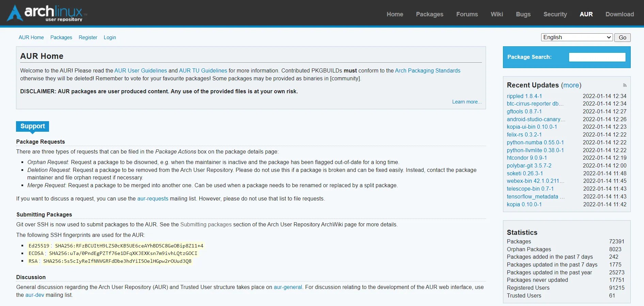Click the Packages never updated value 17751
The width and height of the screenshot is (644, 306).
[617, 280]
